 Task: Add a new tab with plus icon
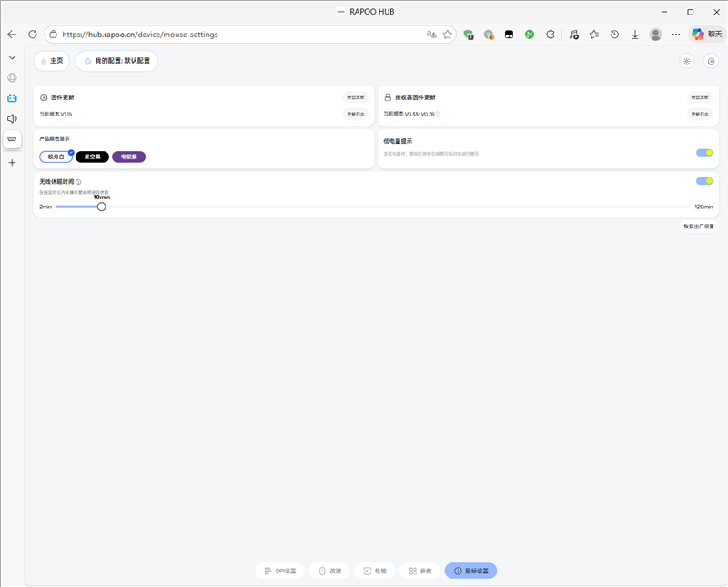[x=12, y=163]
